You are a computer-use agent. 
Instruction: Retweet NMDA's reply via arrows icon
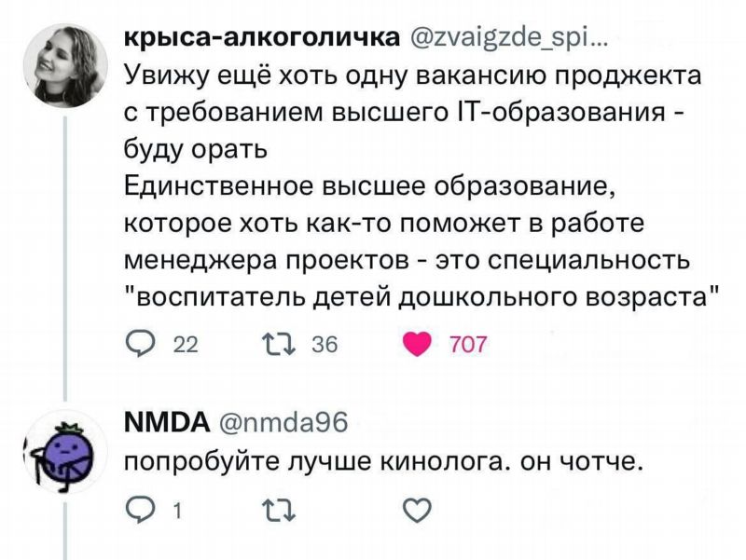pyautogui.click(x=279, y=512)
